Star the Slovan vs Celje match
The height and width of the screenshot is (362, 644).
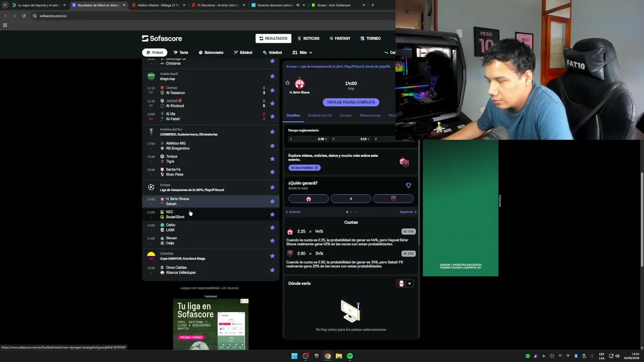click(x=272, y=240)
